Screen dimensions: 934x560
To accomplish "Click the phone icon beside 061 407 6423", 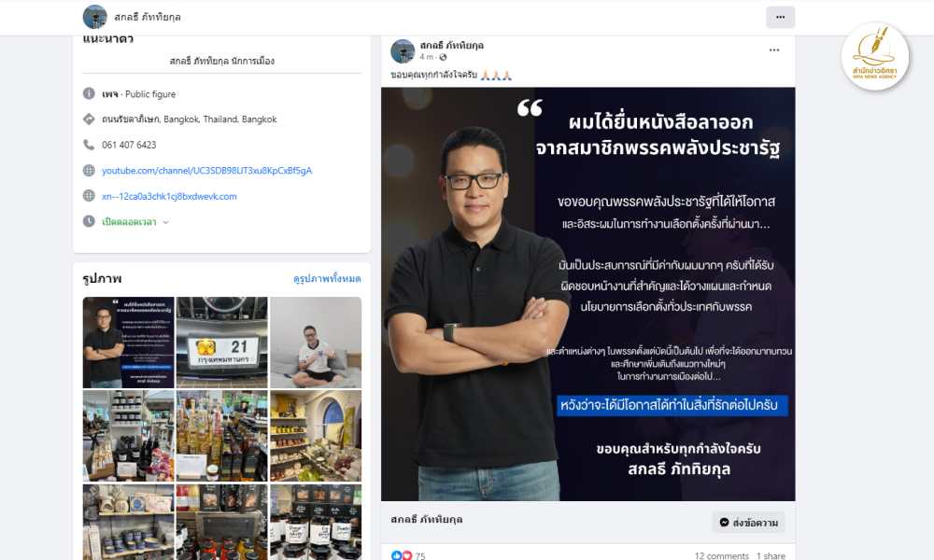I will click(89, 145).
